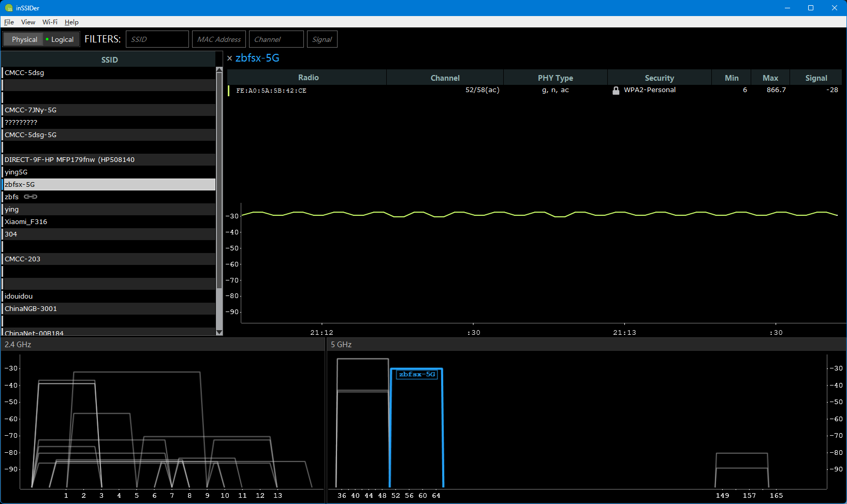Screen dimensions: 847x504
Task: Click the zbfsx-5G label in 5 GHz chart
Action: 417,374
